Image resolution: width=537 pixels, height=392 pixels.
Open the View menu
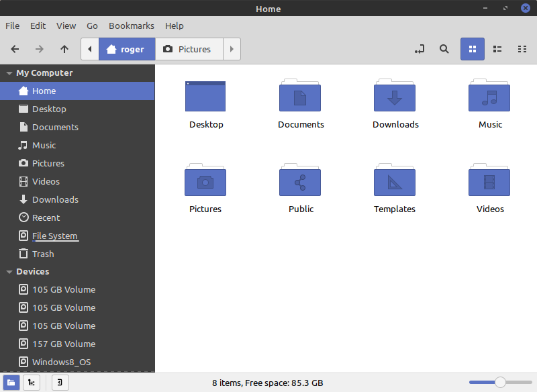(66, 26)
